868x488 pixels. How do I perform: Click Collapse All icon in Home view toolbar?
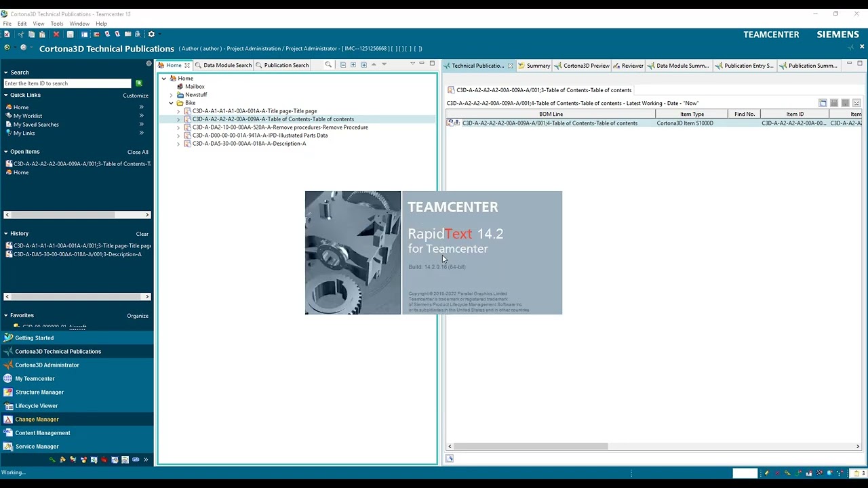pos(343,65)
